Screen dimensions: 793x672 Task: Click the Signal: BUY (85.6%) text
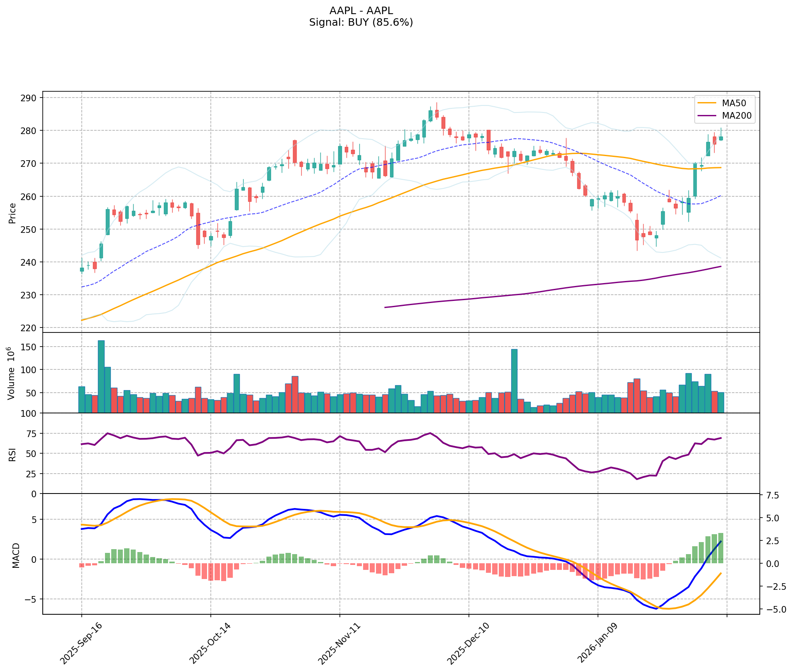[361, 22]
